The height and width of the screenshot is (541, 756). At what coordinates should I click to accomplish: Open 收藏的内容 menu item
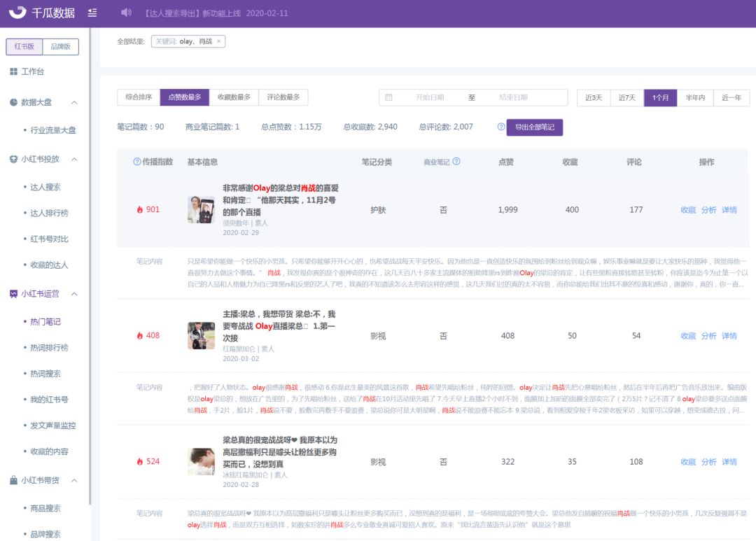coord(49,452)
